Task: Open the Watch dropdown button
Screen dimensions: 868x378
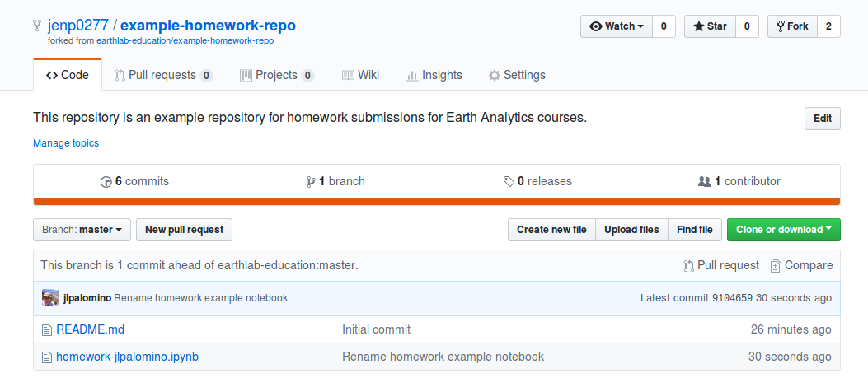Action: pyautogui.click(x=617, y=26)
